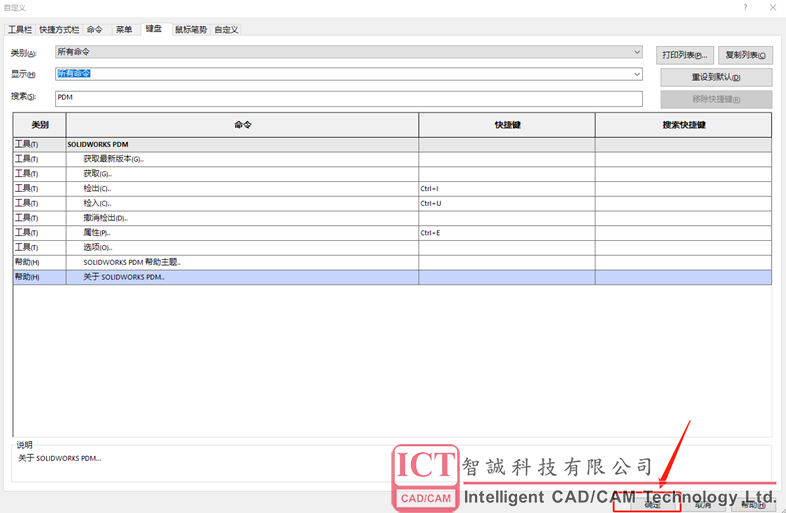Select the 获取(G).. command row
The height and width of the screenshot is (513, 786).
tap(243, 174)
